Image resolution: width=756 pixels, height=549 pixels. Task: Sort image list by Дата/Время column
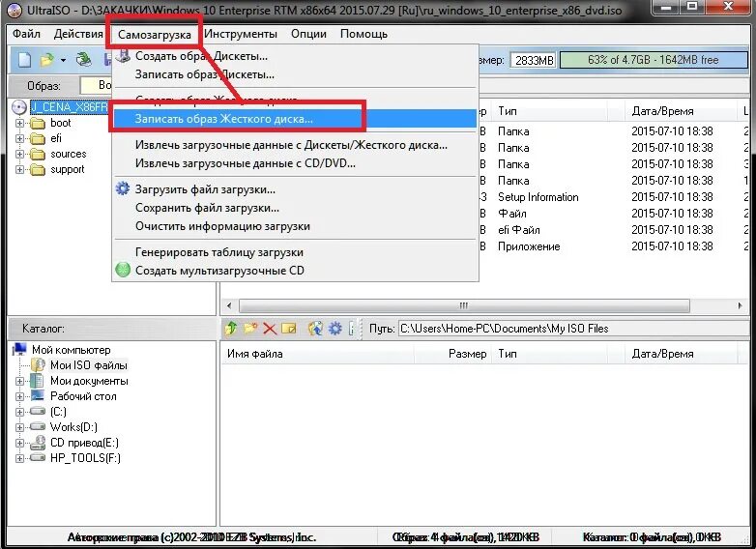click(681, 111)
